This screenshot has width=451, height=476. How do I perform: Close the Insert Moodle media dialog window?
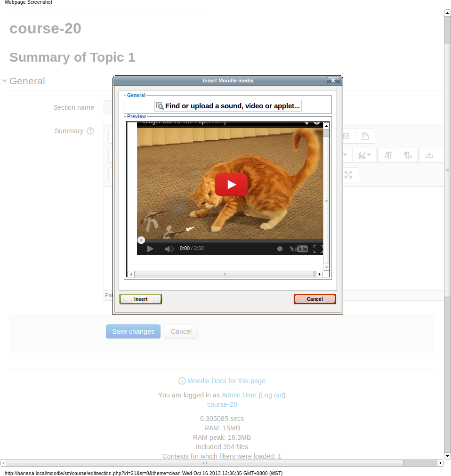coord(333,81)
